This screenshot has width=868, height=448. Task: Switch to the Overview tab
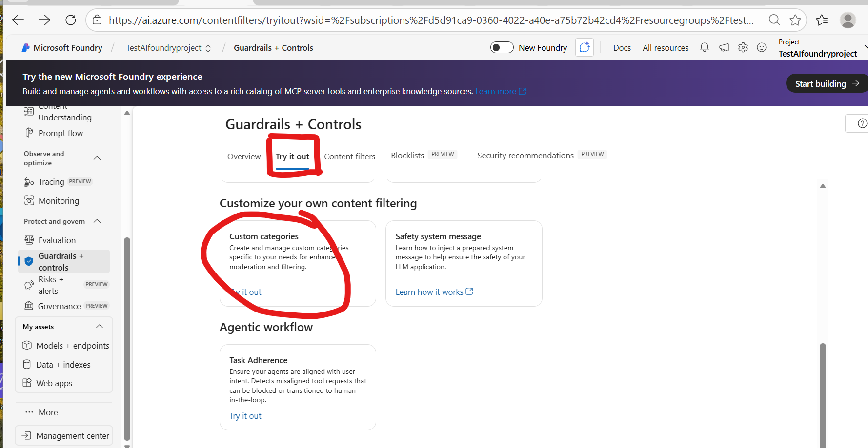point(244,156)
